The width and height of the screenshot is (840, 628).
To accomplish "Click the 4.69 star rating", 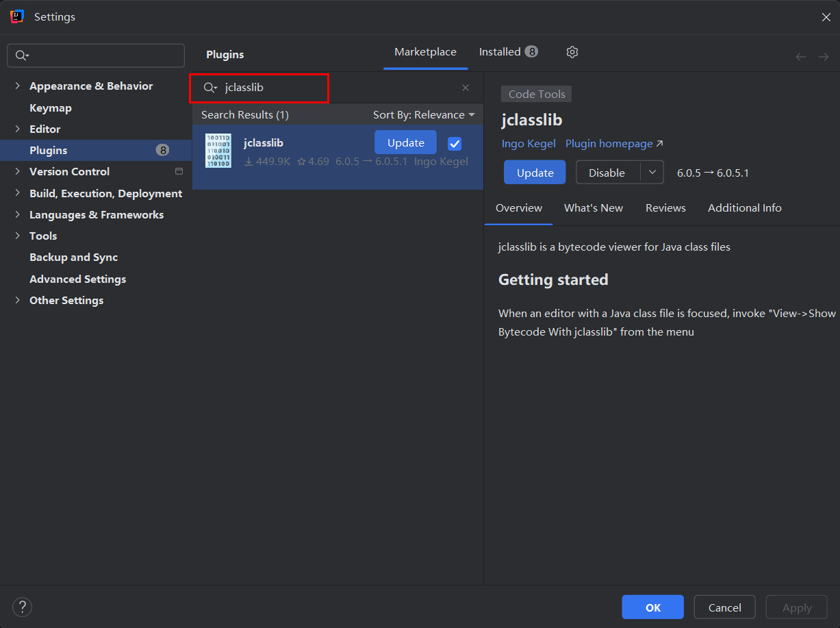I will point(313,162).
